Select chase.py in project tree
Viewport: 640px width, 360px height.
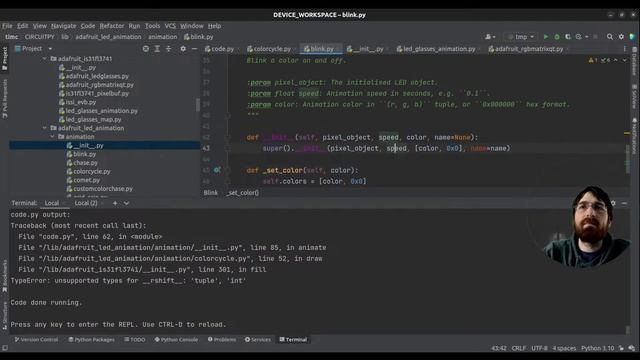(x=85, y=163)
